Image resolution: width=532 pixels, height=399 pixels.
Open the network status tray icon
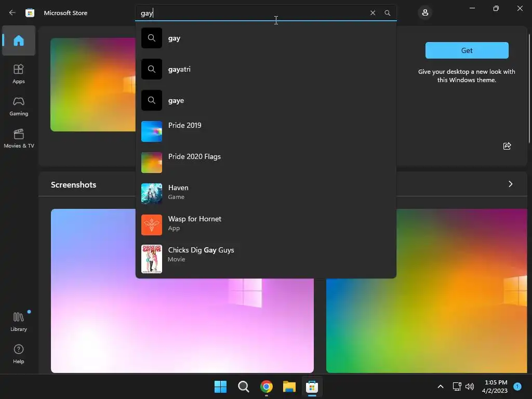point(457,387)
